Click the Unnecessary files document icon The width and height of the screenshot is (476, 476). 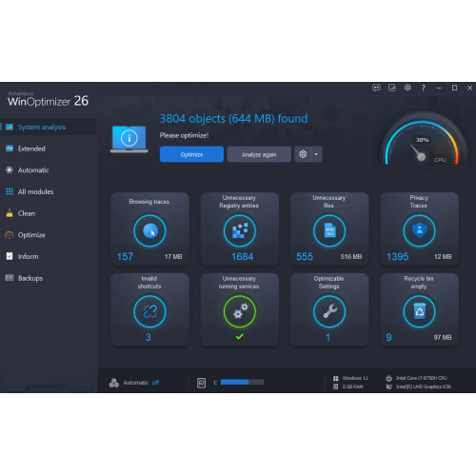tap(329, 230)
